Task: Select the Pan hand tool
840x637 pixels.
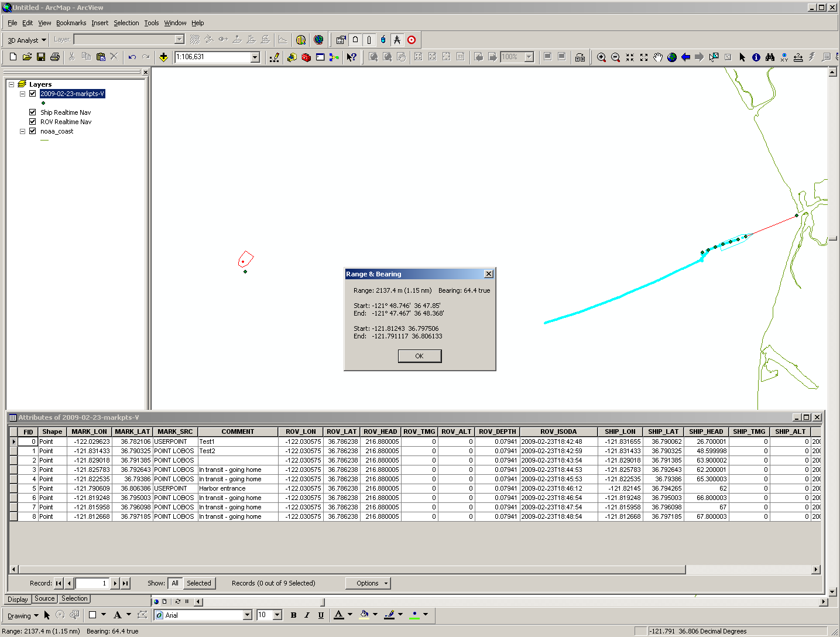Action: [x=658, y=57]
